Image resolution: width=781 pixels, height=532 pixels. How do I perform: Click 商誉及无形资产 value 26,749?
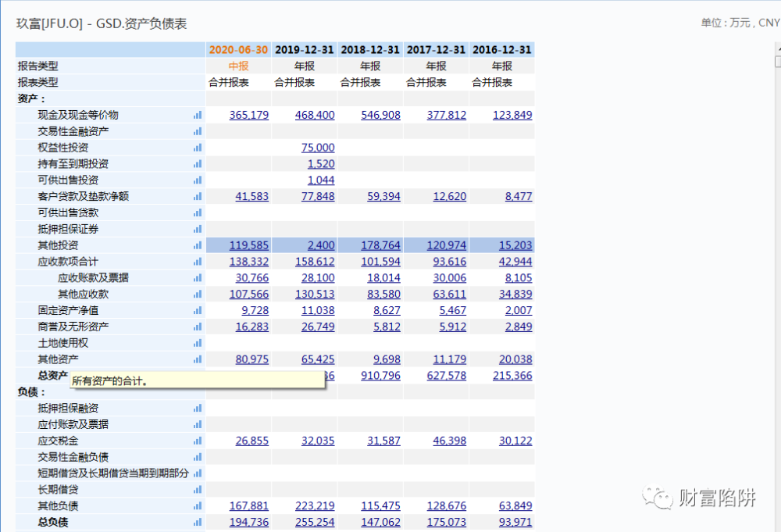tap(318, 327)
